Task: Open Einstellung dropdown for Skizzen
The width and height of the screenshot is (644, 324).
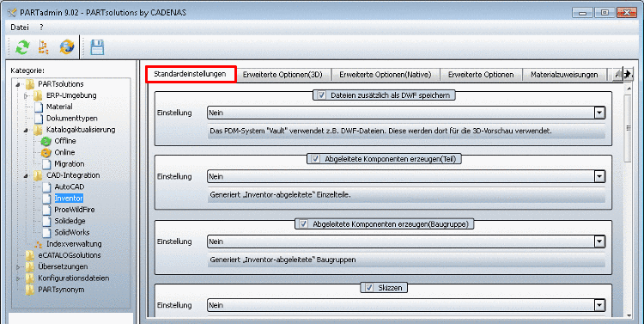Action: click(x=599, y=305)
